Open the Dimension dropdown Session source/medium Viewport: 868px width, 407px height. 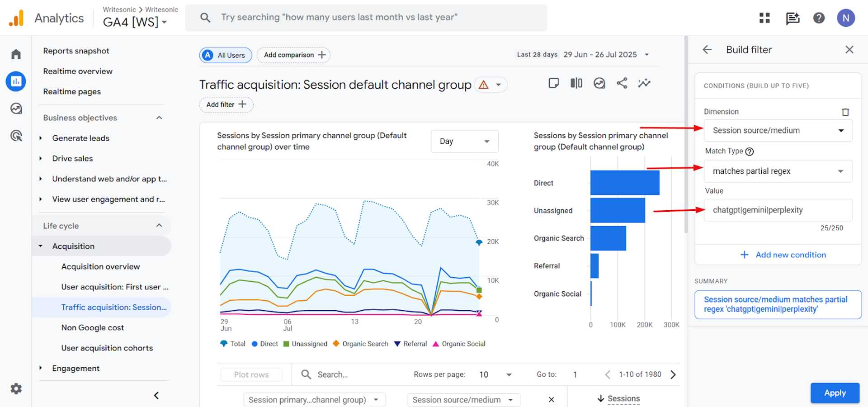coord(778,131)
